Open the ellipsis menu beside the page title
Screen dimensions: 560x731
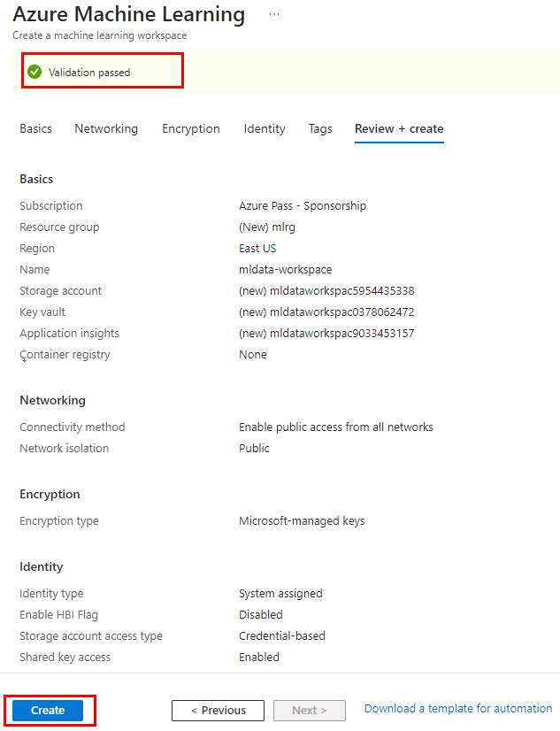[x=274, y=15]
